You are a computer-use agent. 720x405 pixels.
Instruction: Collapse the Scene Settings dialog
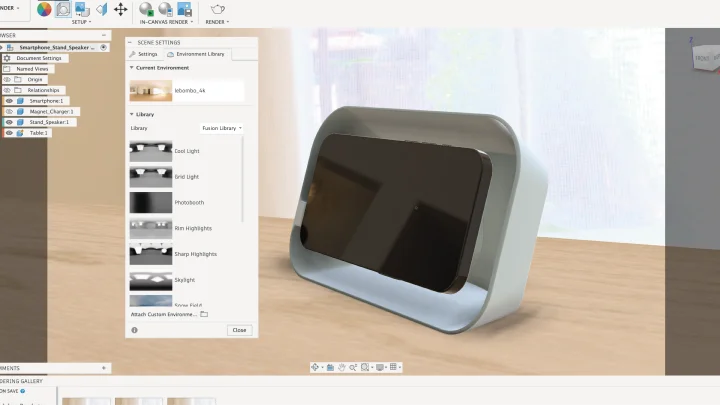click(x=130, y=42)
